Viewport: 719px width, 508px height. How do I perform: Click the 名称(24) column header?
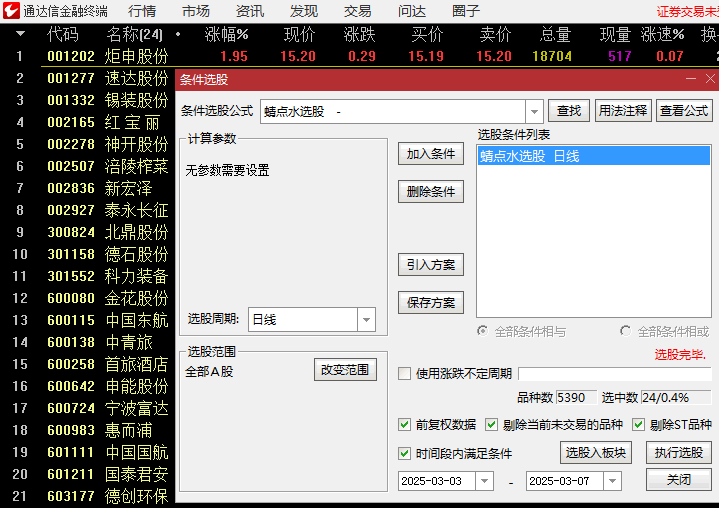tap(134, 34)
